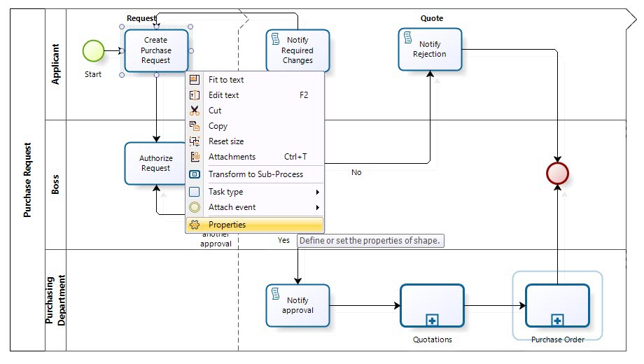Click the Purchase Order label text

click(558, 339)
